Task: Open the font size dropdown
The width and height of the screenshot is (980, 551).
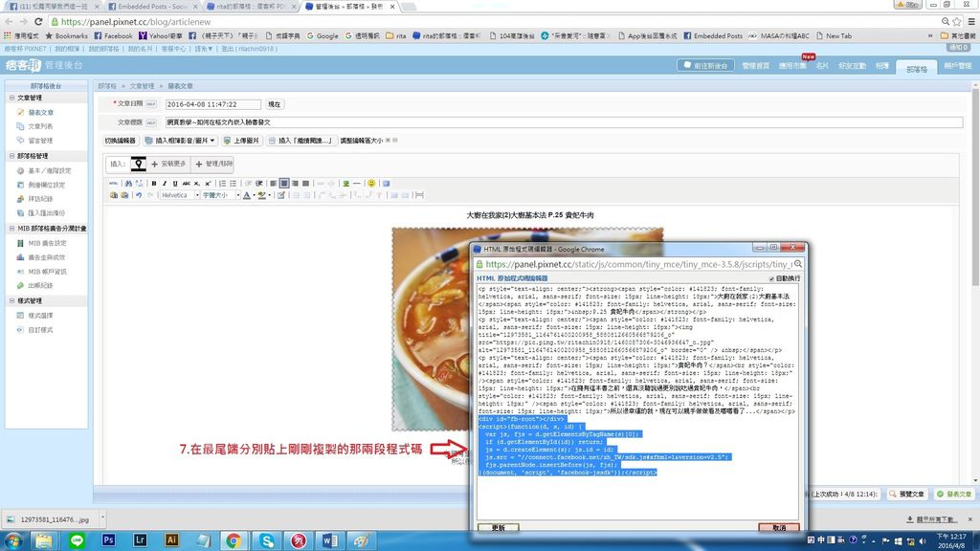Action: [x=221, y=195]
